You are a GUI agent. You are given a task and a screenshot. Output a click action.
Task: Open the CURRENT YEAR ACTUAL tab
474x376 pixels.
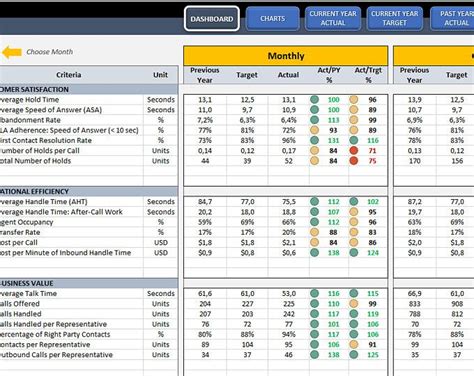[x=333, y=19]
